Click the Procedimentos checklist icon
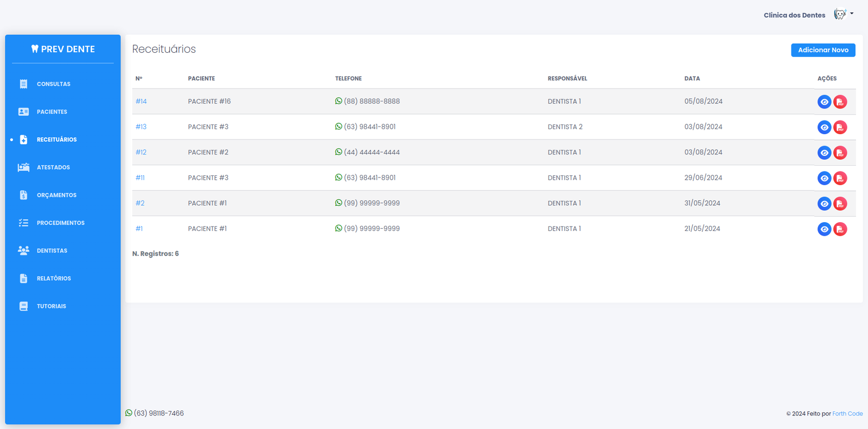This screenshot has height=429, width=868. [23, 223]
